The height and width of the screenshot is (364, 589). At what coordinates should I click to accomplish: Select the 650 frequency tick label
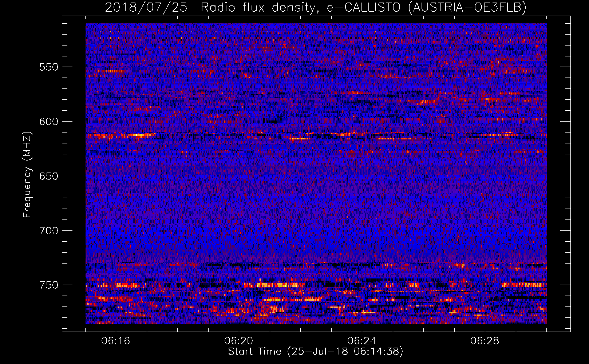click(48, 176)
